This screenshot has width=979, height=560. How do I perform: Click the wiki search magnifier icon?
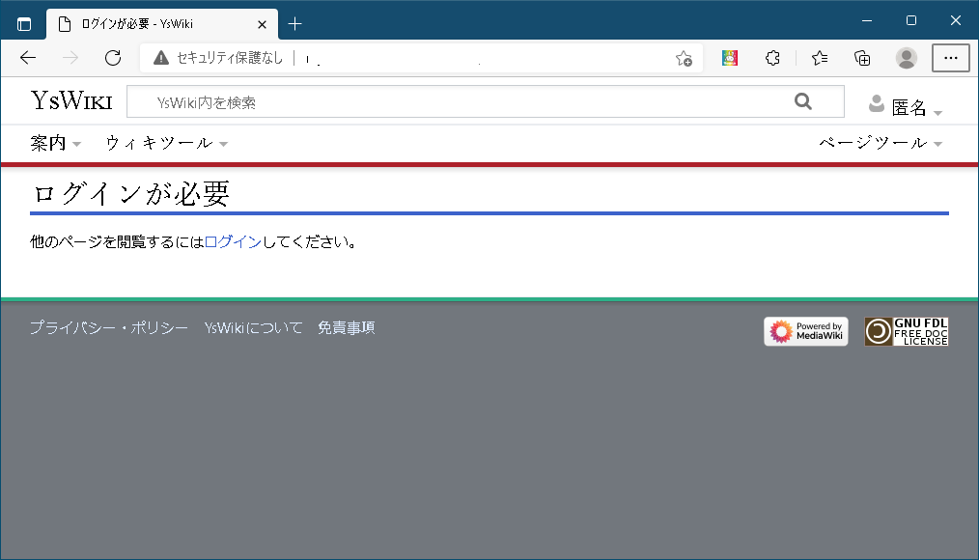pyautogui.click(x=803, y=101)
